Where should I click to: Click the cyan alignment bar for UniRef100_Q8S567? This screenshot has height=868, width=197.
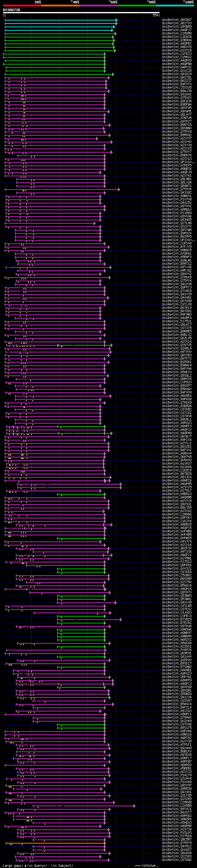click(61, 20)
